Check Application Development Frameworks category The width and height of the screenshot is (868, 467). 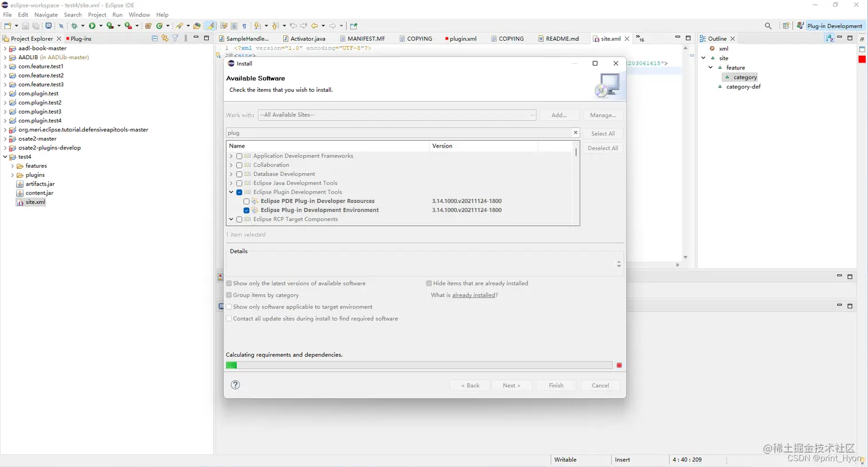[x=239, y=156]
